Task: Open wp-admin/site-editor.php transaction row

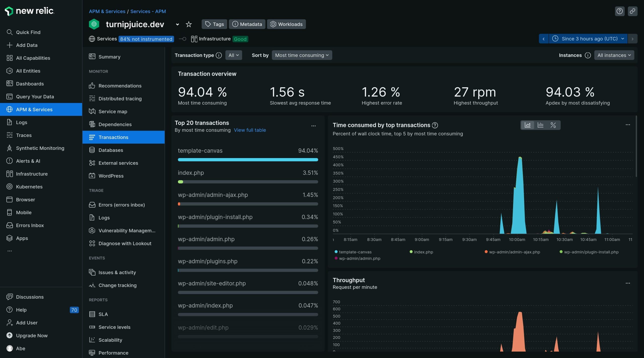Action: [248, 287]
